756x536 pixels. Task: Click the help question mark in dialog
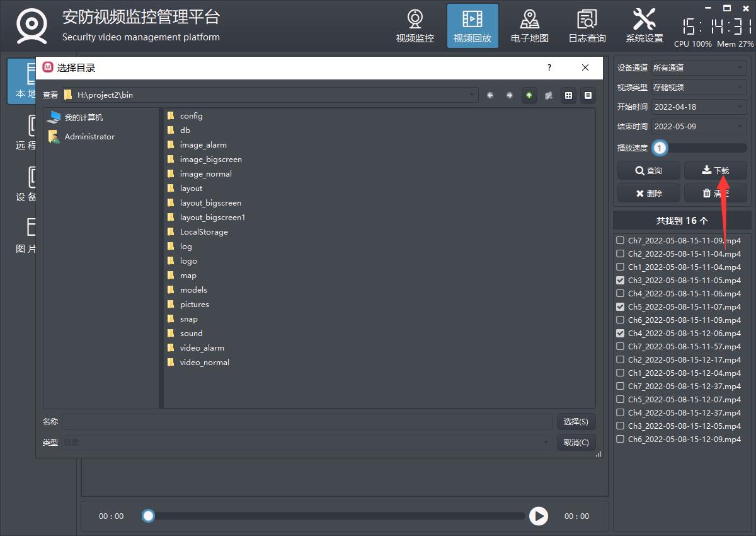point(549,67)
